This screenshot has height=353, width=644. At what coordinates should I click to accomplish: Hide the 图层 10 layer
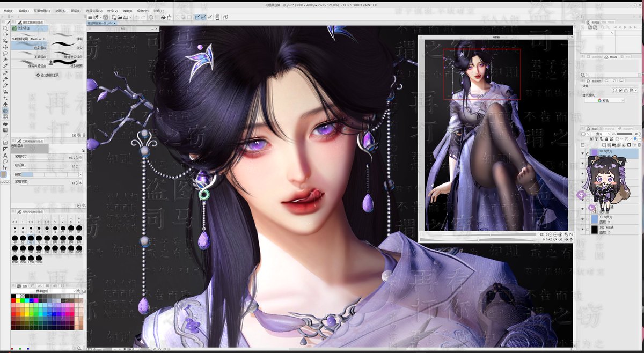(583, 229)
